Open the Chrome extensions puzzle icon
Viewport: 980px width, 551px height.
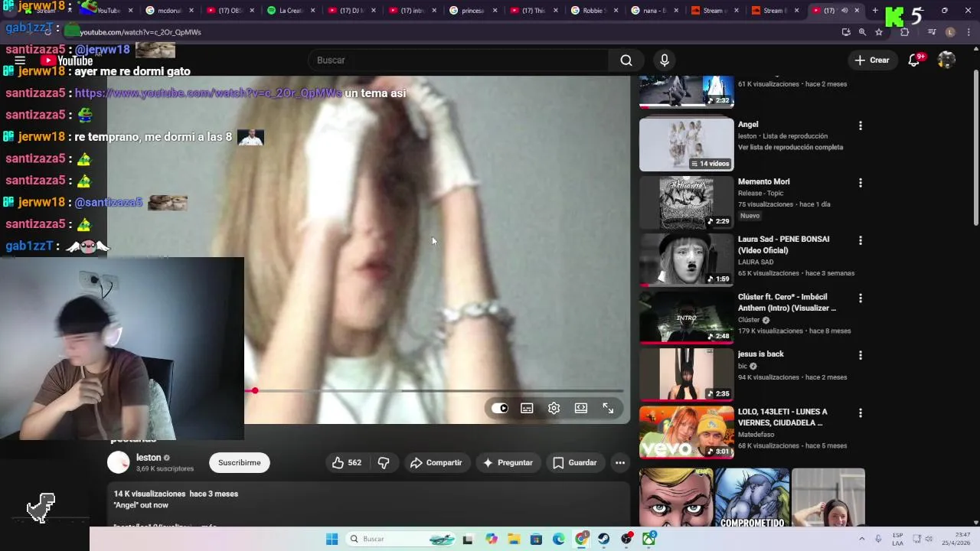904,32
